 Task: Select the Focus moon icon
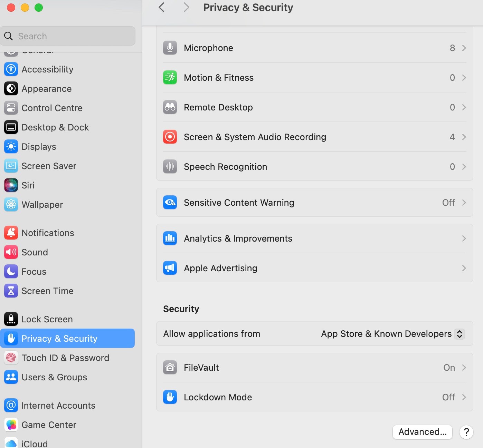point(11,272)
